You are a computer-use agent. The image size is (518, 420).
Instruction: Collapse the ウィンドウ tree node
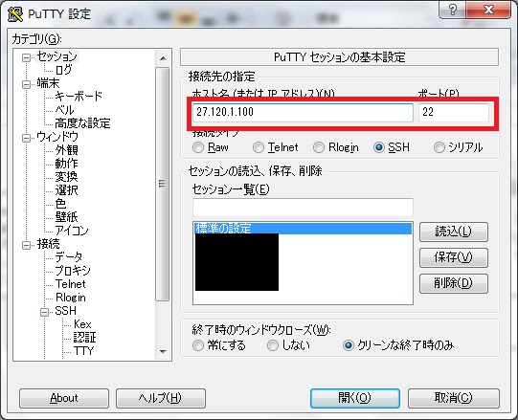pyautogui.click(x=26, y=138)
